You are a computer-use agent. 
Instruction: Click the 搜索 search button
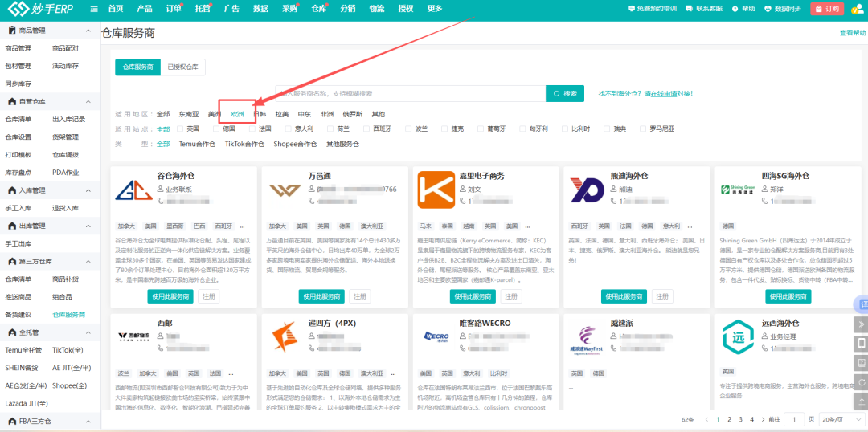click(x=565, y=94)
